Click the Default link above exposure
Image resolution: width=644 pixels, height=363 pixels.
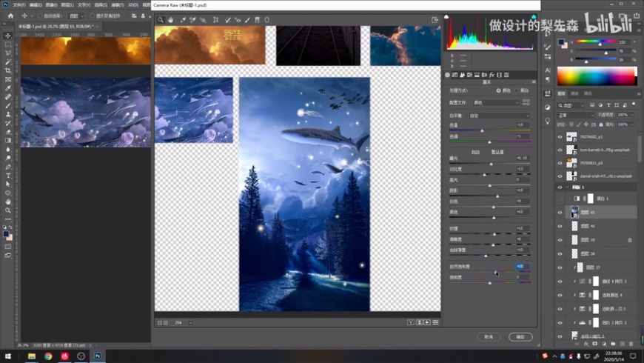[497, 152]
